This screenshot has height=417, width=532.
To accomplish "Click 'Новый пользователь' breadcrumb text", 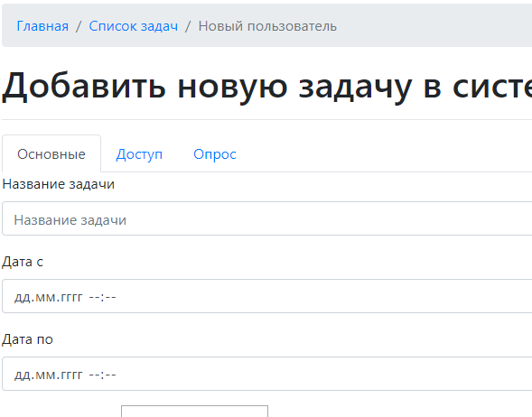I will pyautogui.click(x=267, y=26).
